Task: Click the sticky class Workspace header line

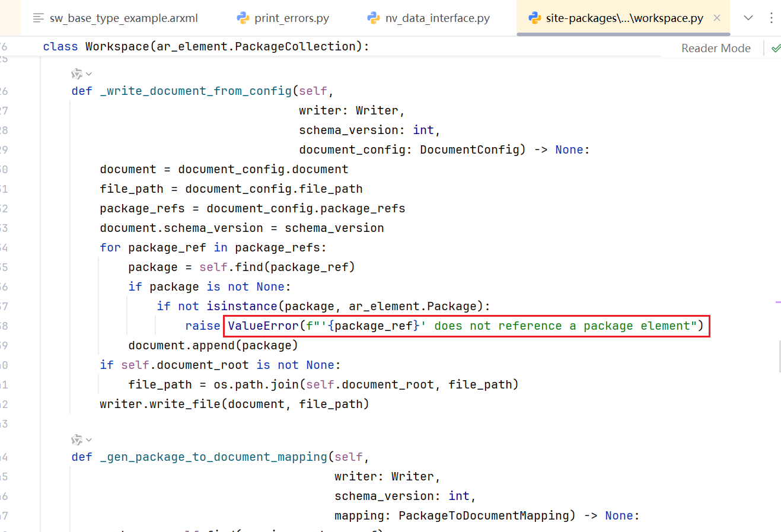Action: tap(206, 46)
